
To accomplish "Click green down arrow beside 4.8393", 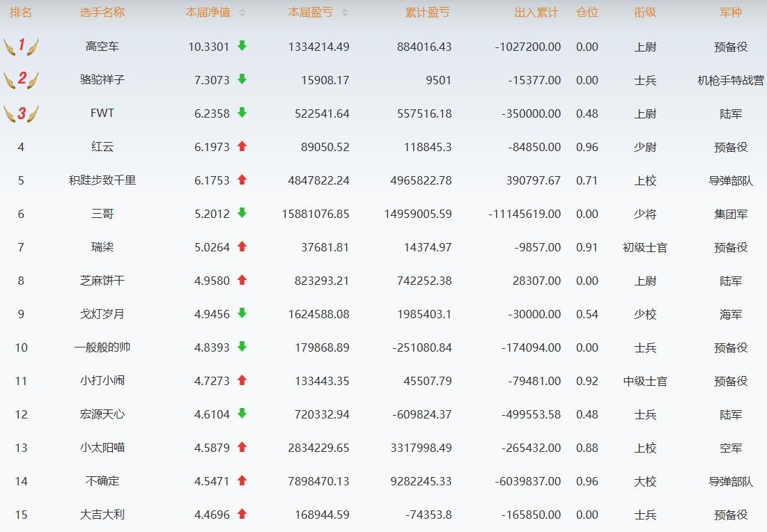I will 242,347.
